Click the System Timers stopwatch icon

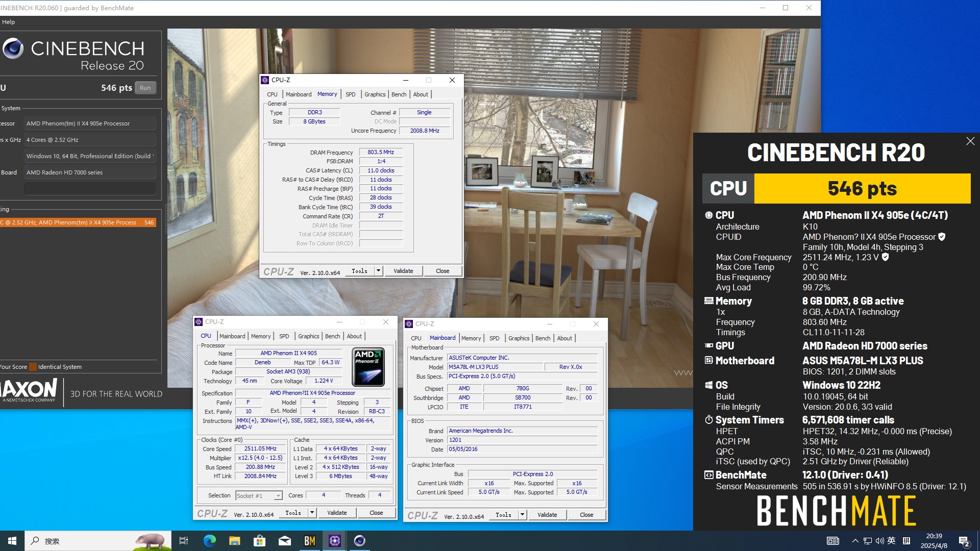click(x=708, y=420)
